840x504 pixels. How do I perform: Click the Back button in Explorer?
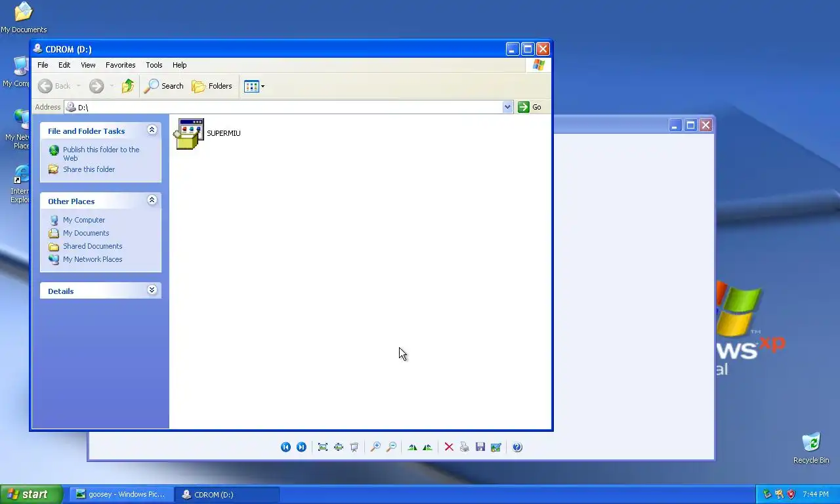54,86
